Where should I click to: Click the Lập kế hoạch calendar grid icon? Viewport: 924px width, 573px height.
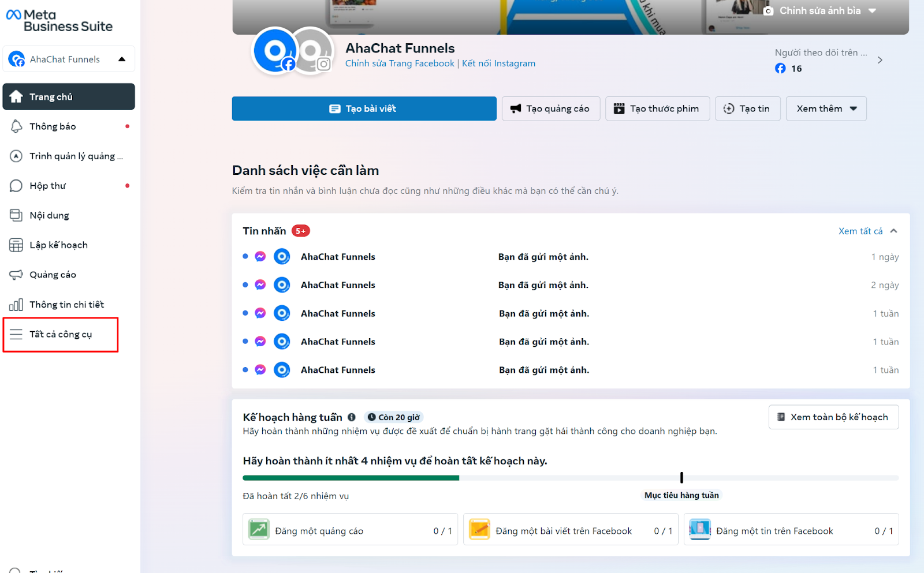click(16, 245)
